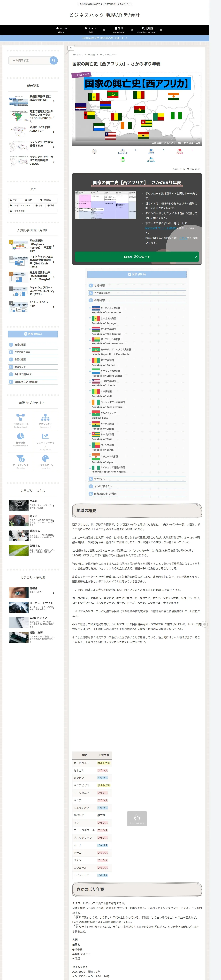
Task: Click the ネットキャッシュ比率 article thumbnail
Action: point(18,261)
